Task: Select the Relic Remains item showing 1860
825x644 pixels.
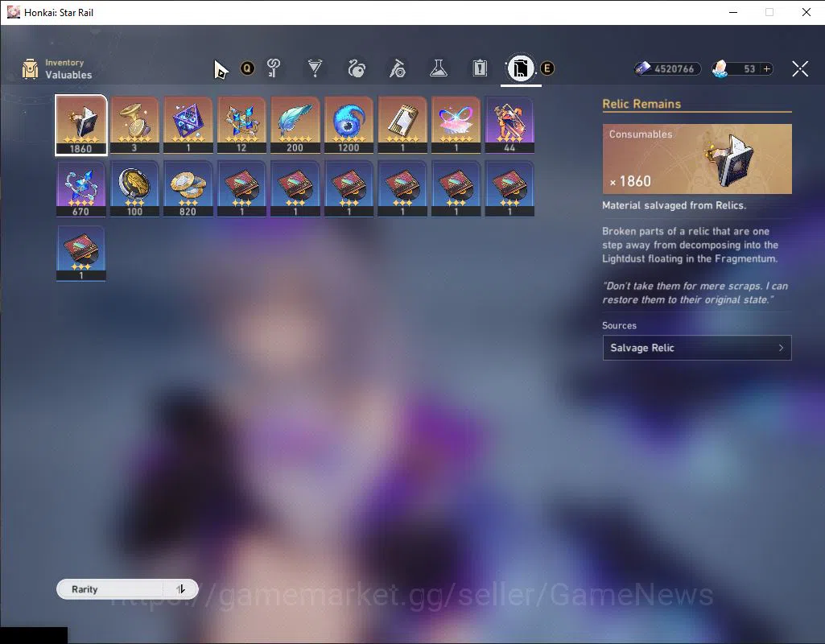Action: coord(81,126)
